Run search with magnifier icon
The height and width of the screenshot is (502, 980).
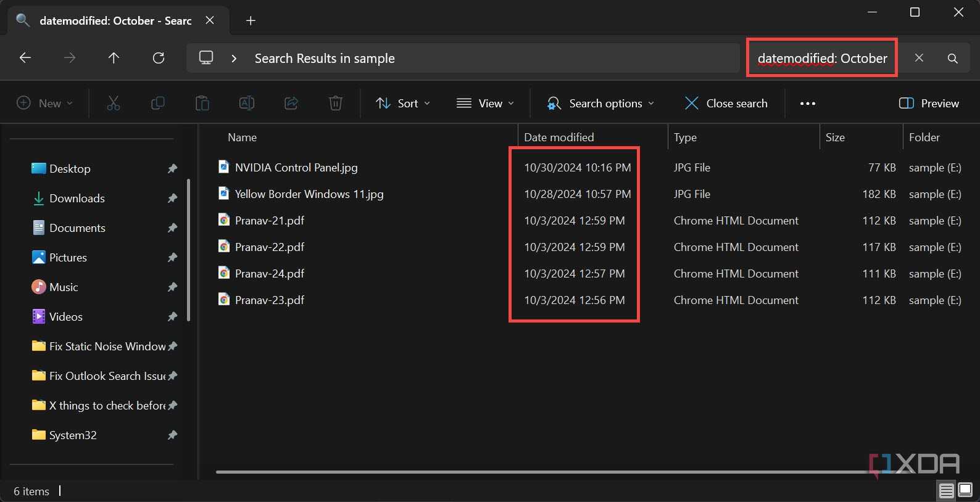coord(953,58)
